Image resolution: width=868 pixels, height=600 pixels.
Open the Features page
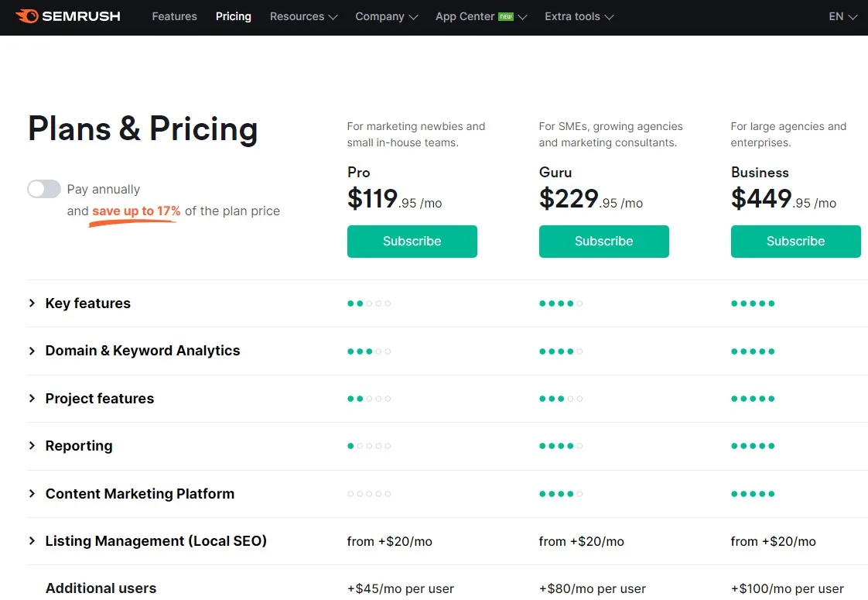(x=174, y=16)
